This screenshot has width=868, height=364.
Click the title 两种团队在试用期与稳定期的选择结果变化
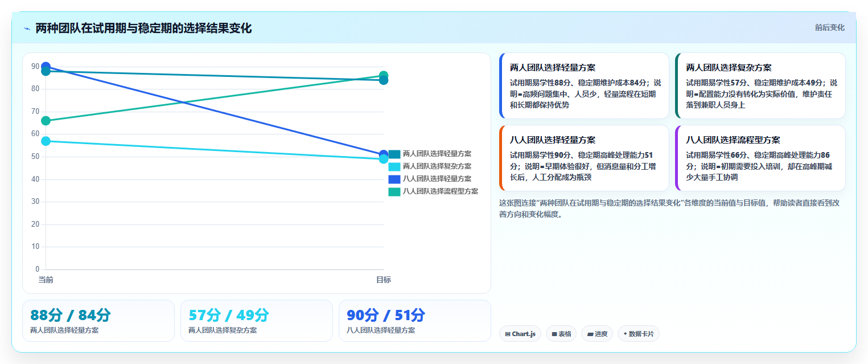(143, 28)
